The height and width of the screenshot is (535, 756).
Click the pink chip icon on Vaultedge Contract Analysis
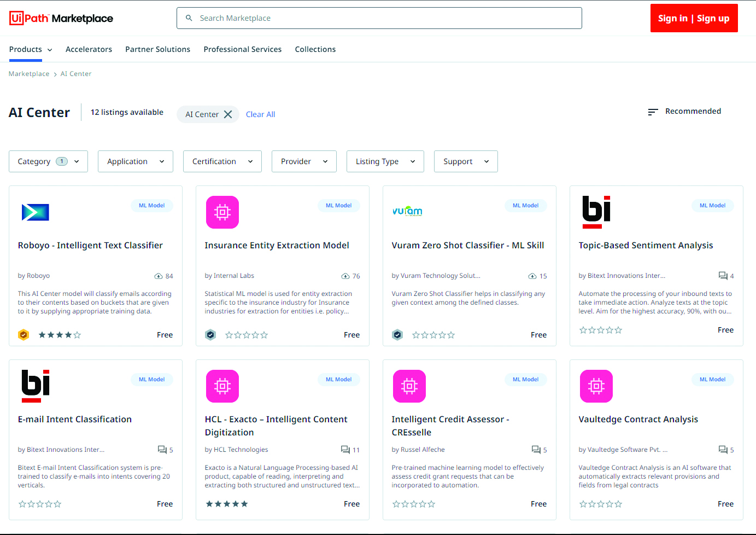[596, 386]
